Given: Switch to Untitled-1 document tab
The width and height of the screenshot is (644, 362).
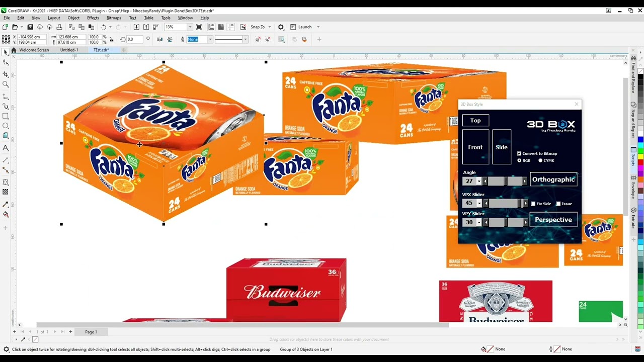Looking at the screenshot, I should tap(69, 50).
